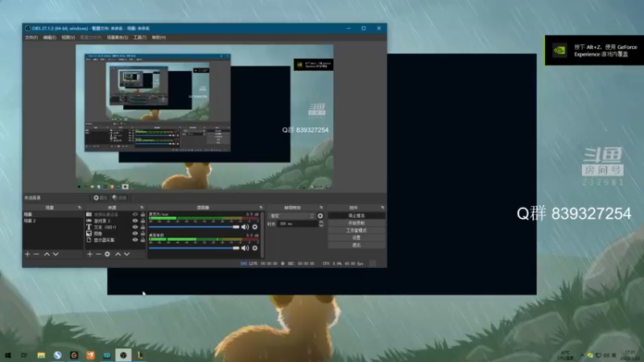Move source up in Sources panel
This screenshot has width=644, height=362.
coord(118,254)
